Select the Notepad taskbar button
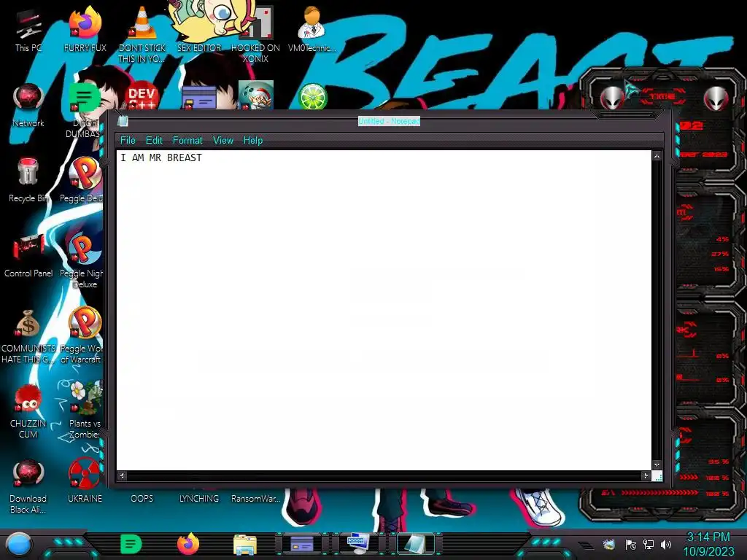This screenshot has height=560, width=747. click(415, 543)
